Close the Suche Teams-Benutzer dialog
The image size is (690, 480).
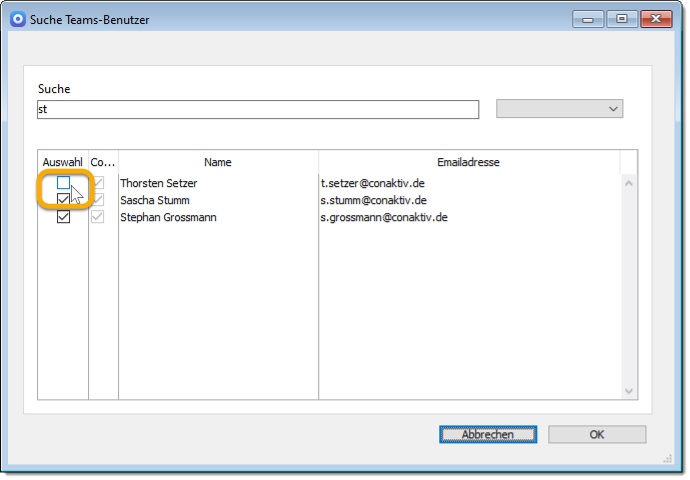pos(656,18)
